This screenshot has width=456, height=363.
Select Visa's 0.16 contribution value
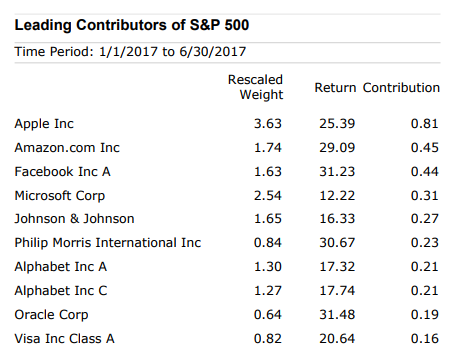tap(425, 339)
